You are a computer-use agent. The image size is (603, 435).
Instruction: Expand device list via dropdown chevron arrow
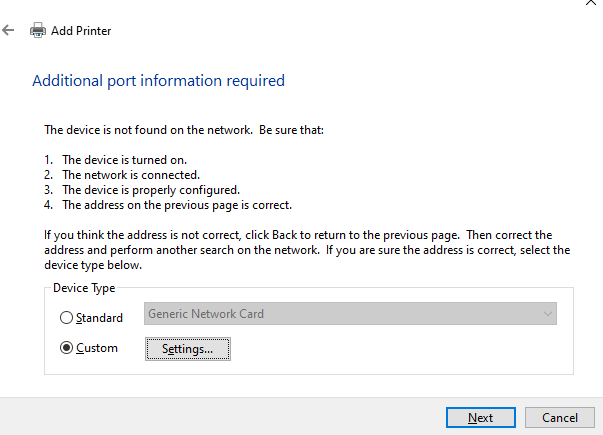pos(546,314)
